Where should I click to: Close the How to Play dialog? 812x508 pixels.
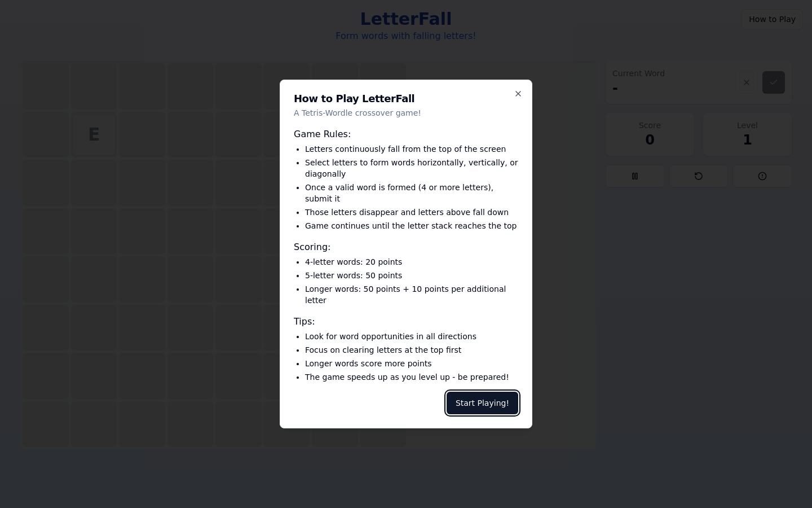pos(518,94)
